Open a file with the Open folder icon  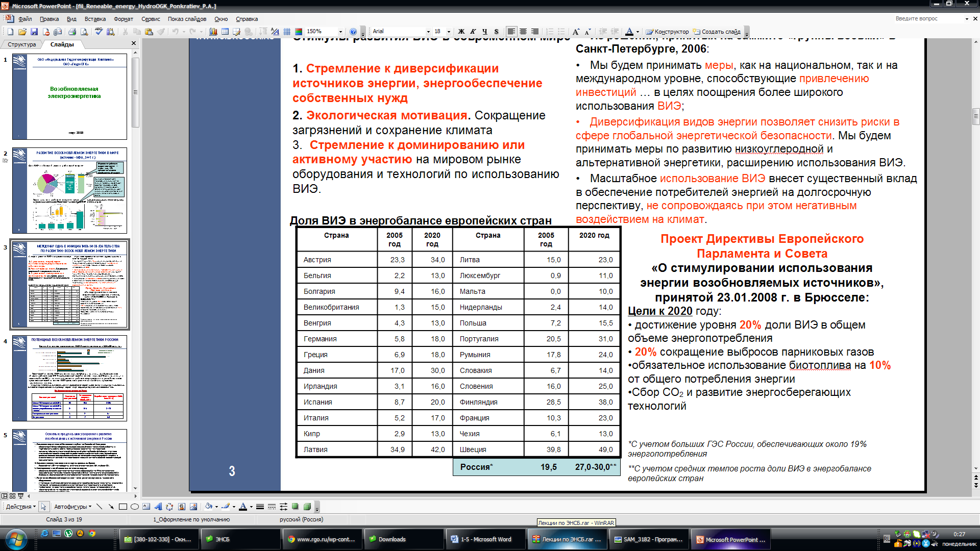click(22, 32)
